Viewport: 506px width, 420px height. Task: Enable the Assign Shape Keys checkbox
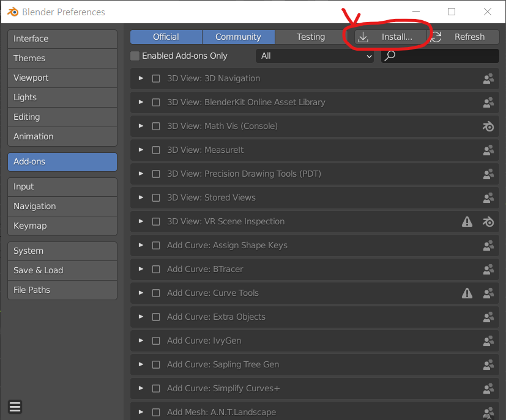coord(156,246)
